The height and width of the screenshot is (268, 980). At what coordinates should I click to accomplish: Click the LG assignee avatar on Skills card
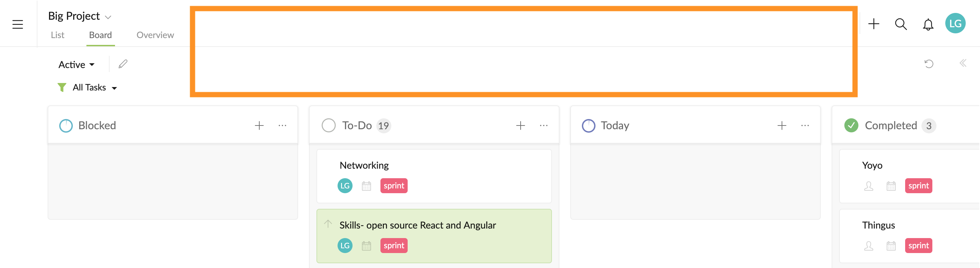pyautogui.click(x=345, y=246)
